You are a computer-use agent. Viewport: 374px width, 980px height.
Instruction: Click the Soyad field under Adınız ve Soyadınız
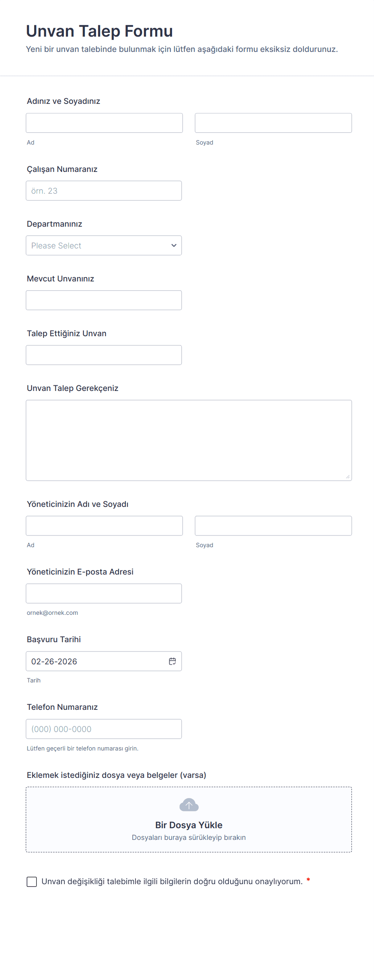[273, 123]
